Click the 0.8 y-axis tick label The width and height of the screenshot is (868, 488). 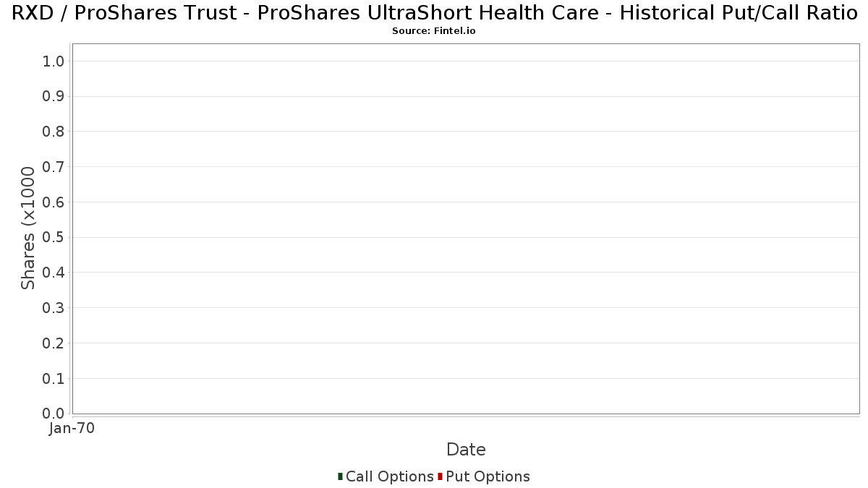tap(54, 132)
